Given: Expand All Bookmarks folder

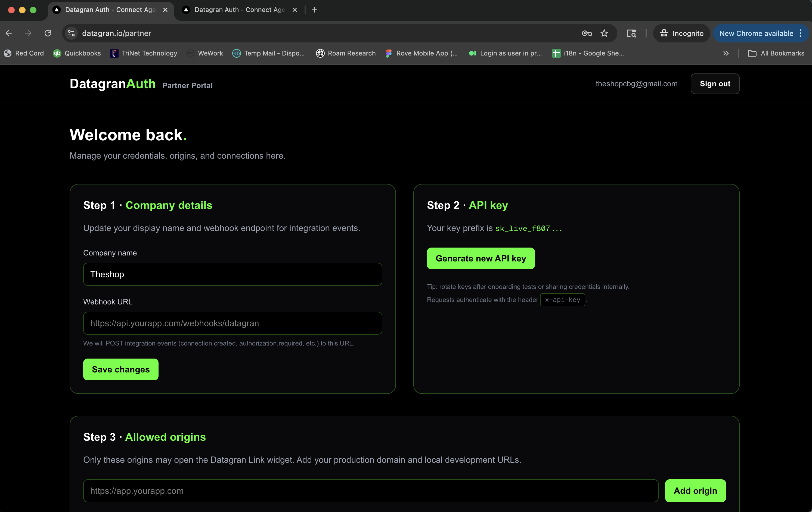Looking at the screenshot, I should pyautogui.click(x=776, y=53).
